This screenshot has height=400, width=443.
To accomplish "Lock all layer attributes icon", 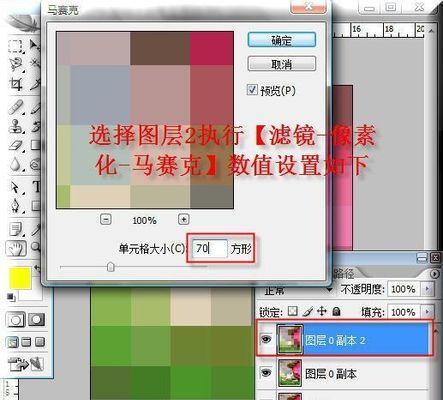I will pos(336,311).
